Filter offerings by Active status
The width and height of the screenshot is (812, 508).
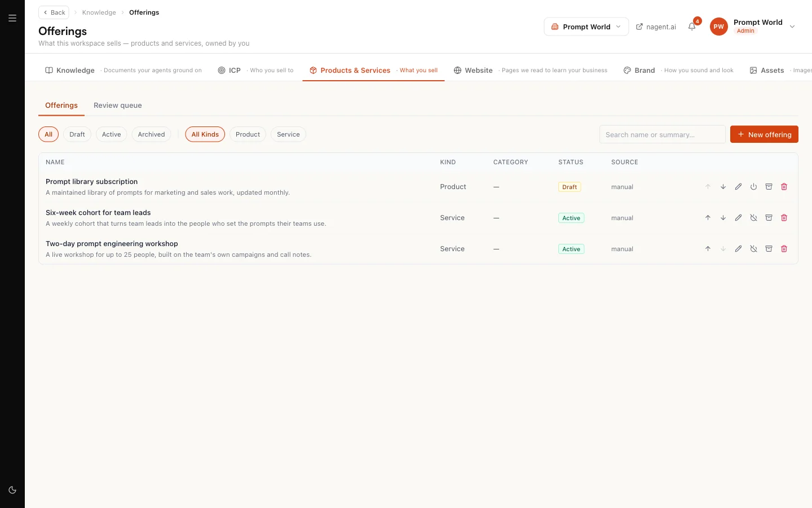[x=111, y=134]
